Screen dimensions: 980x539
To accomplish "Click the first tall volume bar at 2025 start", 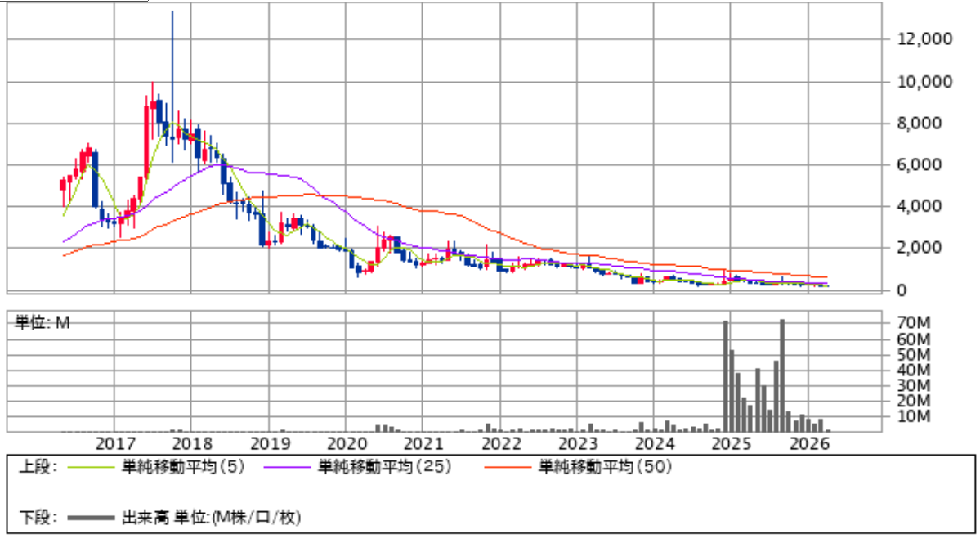I will coord(725,376).
